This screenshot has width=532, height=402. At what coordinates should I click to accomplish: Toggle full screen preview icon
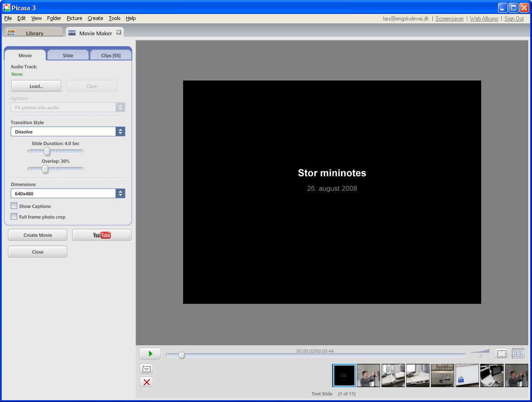[501, 354]
